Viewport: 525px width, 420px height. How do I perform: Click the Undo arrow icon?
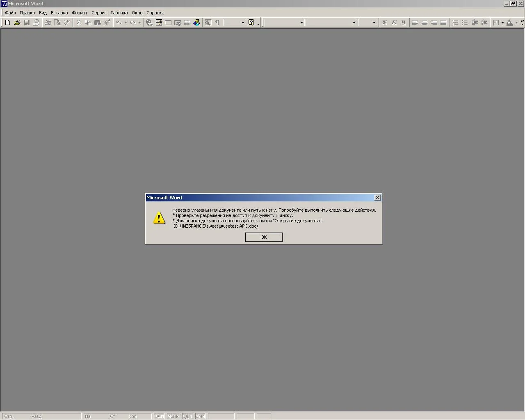click(x=119, y=23)
